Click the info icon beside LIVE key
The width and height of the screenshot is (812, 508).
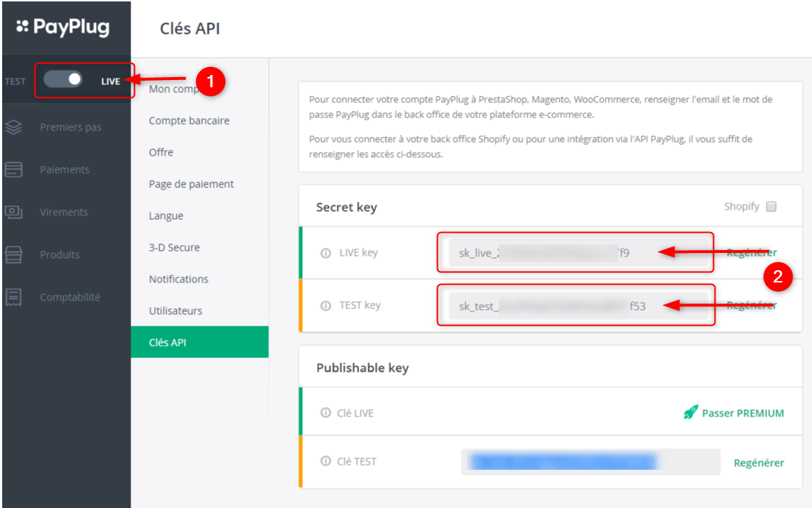tap(326, 253)
